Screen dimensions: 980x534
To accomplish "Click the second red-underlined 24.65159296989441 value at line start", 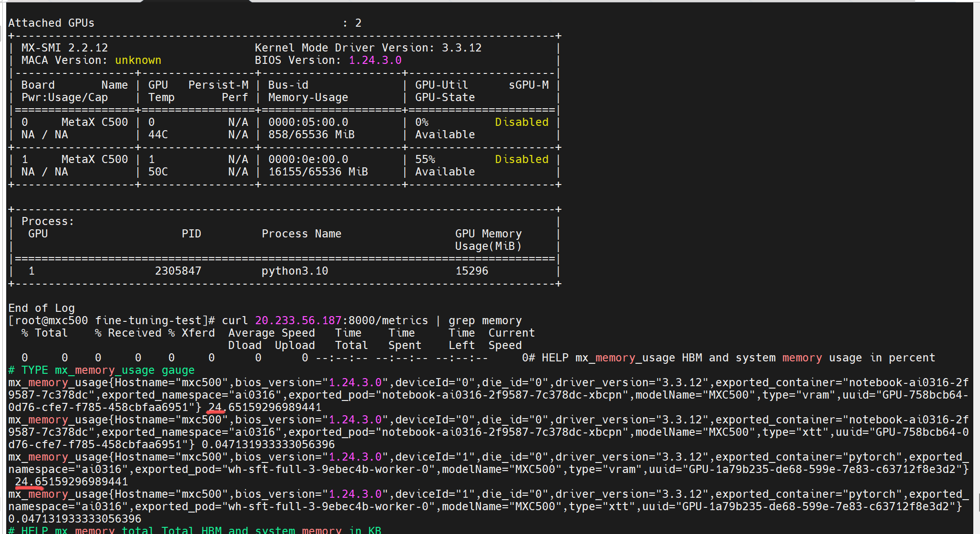I will [x=71, y=482].
